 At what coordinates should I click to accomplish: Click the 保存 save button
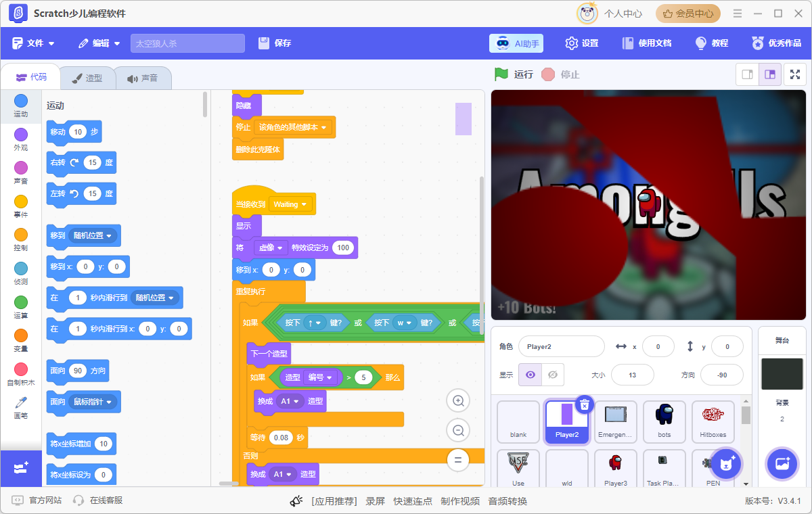[x=275, y=43]
